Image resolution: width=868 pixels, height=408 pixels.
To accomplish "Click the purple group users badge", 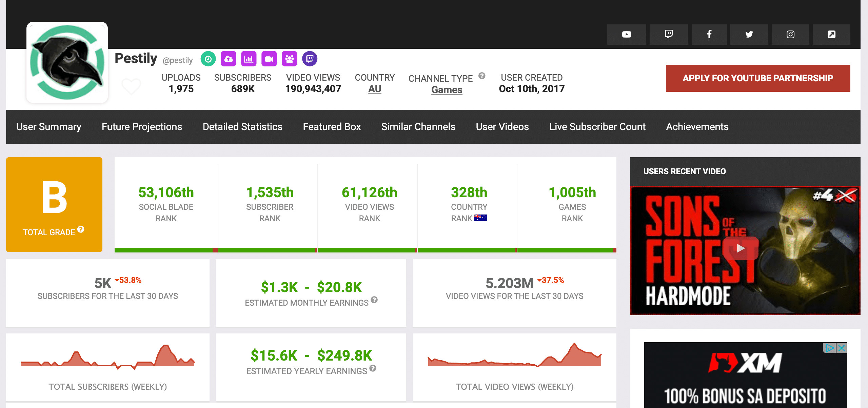I will pyautogui.click(x=290, y=59).
